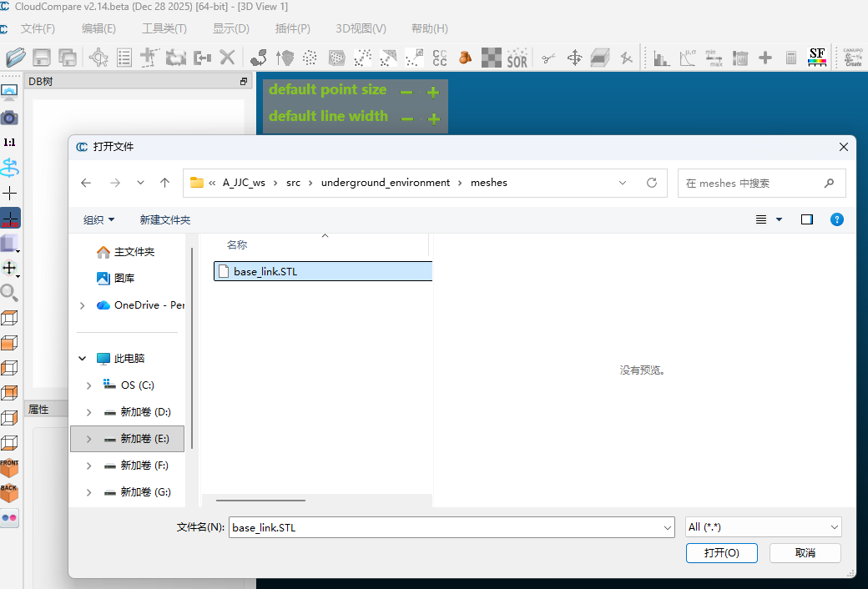Open the file type All (*.*) dropdown

click(x=764, y=527)
